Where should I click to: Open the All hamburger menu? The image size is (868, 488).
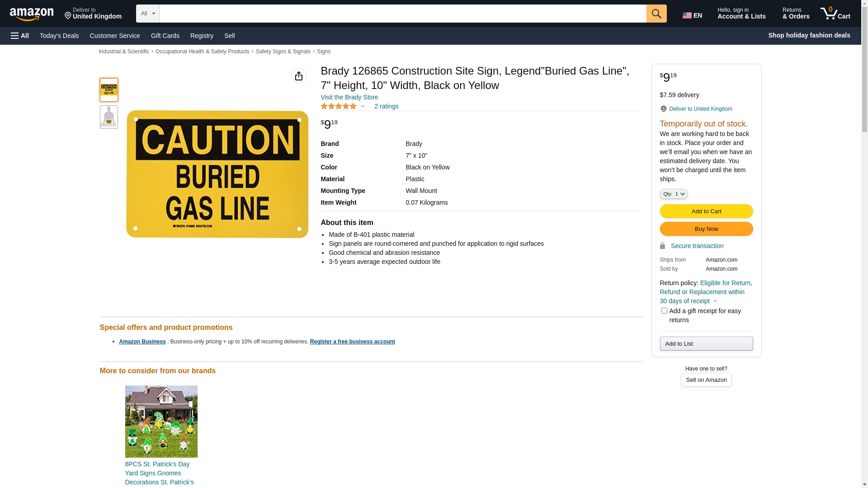tap(20, 36)
